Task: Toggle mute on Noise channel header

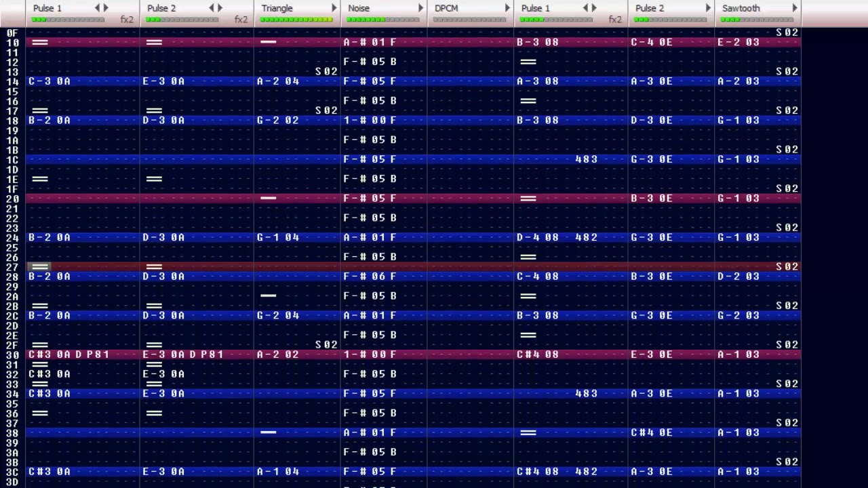Action: point(359,8)
